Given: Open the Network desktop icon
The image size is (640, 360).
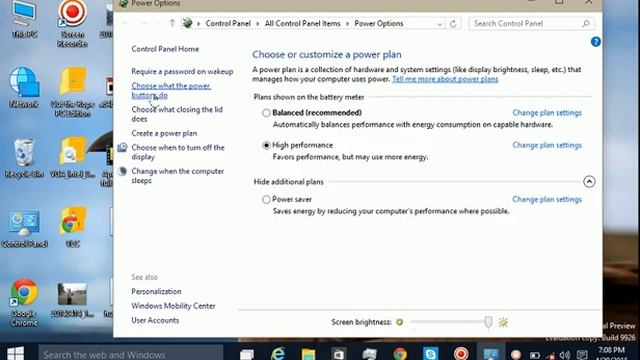Looking at the screenshot, I should [24, 87].
